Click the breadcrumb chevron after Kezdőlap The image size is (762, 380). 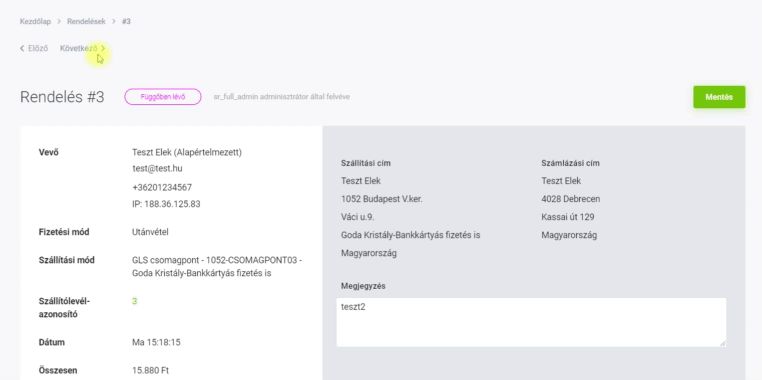tap(59, 21)
